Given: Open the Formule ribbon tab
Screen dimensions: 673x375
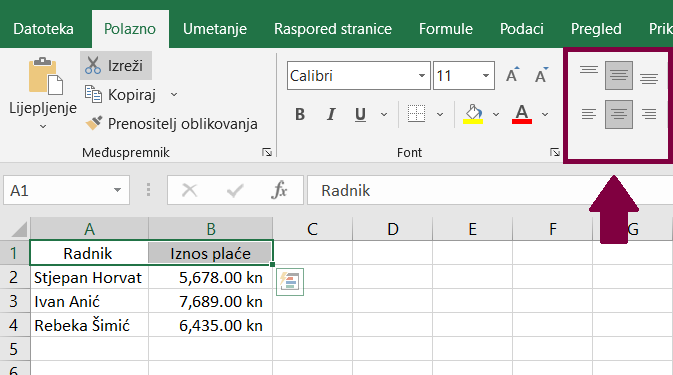Looking at the screenshot, I should 446,29.
